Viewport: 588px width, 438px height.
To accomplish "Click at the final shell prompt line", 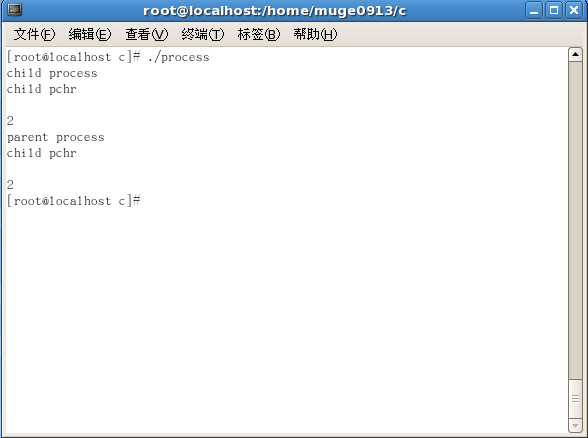I will [x=74, y=201].
